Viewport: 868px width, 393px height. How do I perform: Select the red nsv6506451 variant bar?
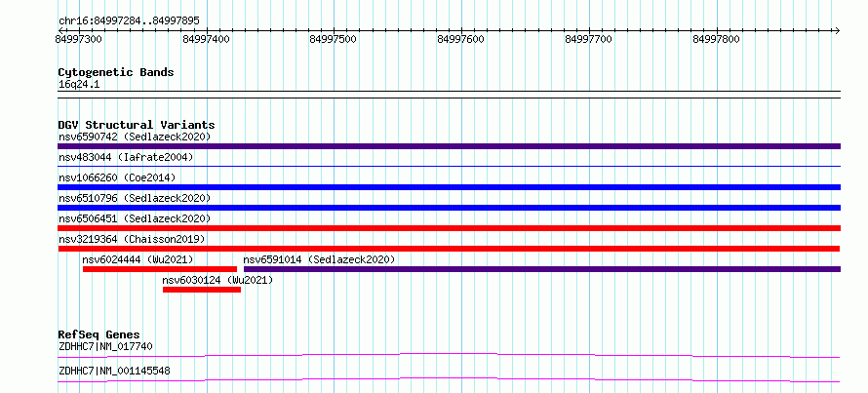449,228
